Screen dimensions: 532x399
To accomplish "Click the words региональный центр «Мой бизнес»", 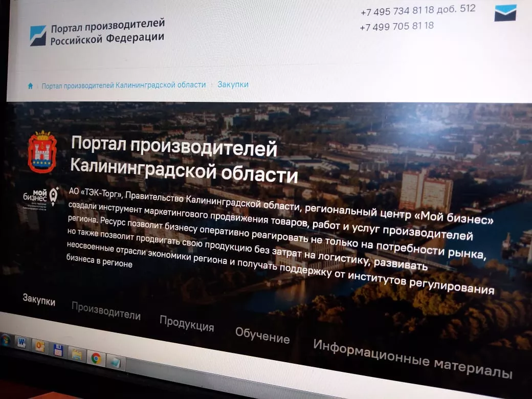I will click(398, 214).
